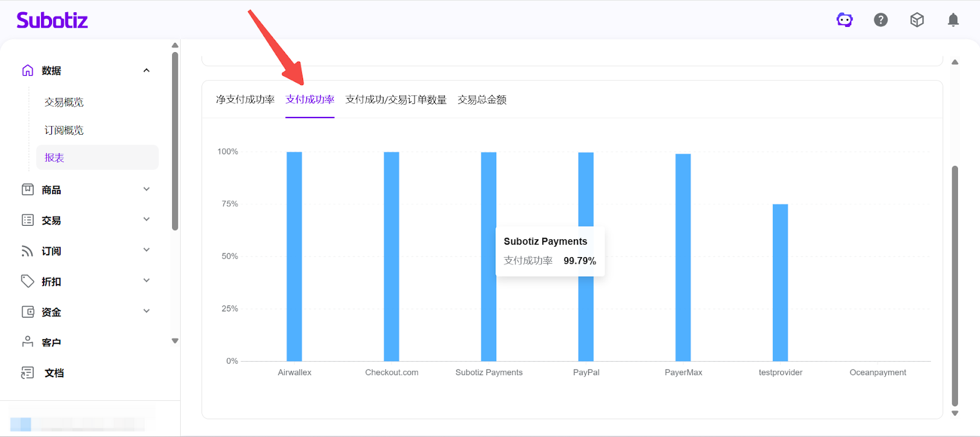
Task: Open the notifications bell
Action: click(x=953, y=20)
